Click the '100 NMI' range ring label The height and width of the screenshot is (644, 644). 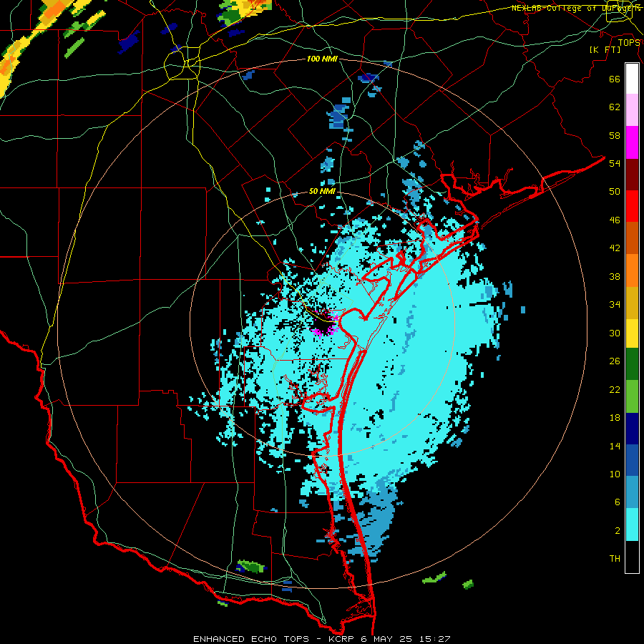pyautogui.click(x=322, y=59)
